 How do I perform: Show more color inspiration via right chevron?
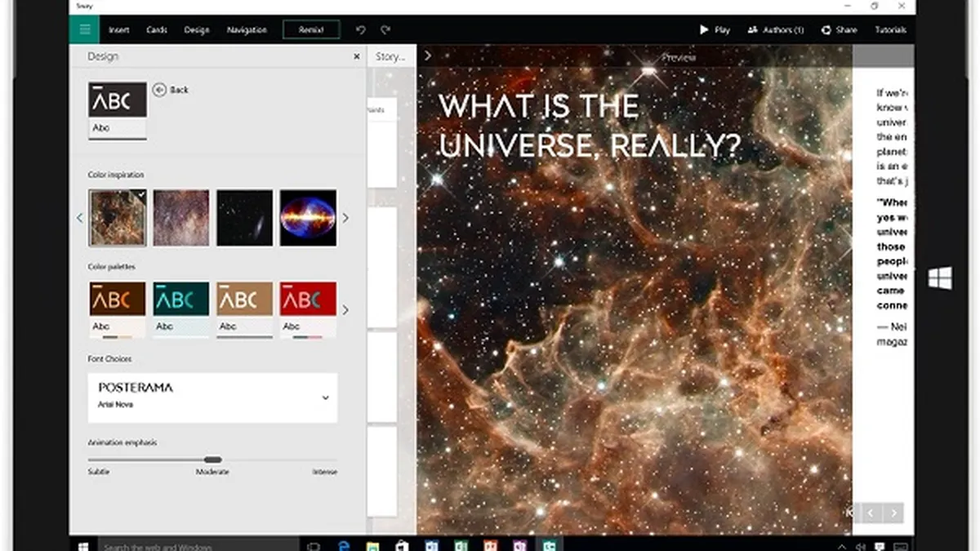(x=345, y=218)
